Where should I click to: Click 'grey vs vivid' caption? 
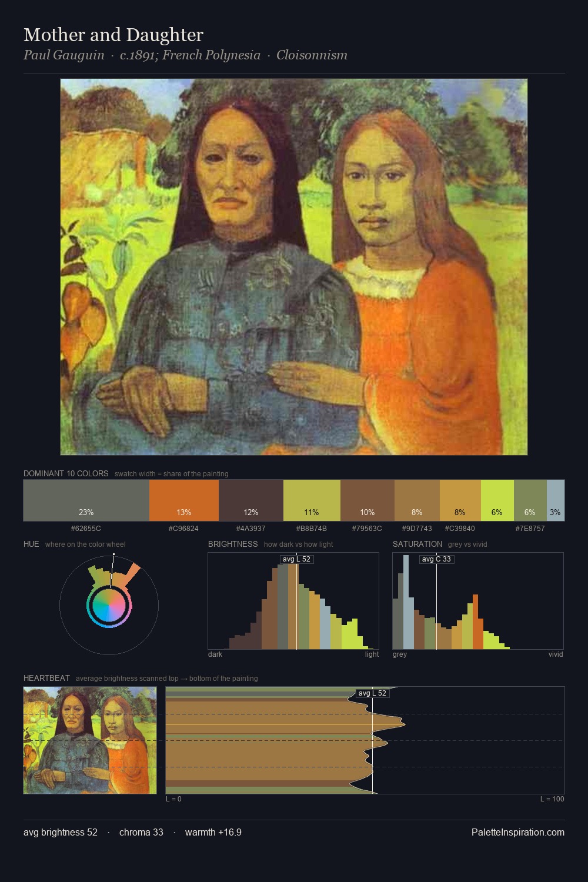pyautogui.click(x=467, y=544)
